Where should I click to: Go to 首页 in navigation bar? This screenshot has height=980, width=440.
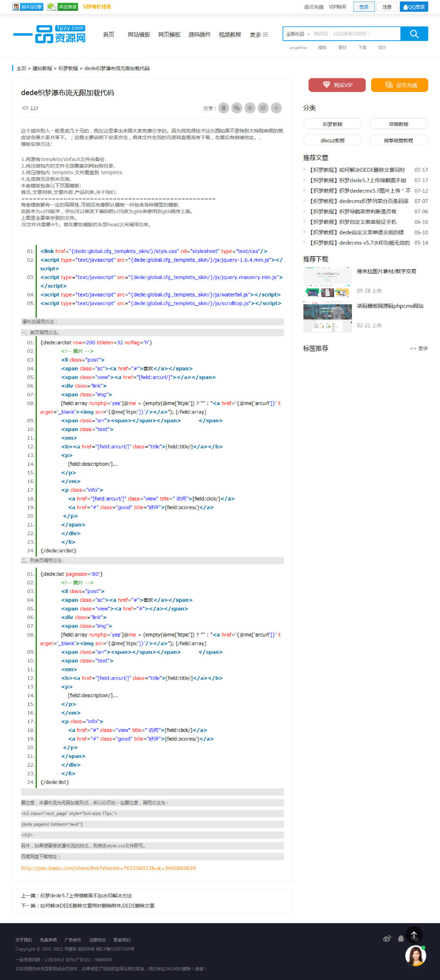[109, 35]
